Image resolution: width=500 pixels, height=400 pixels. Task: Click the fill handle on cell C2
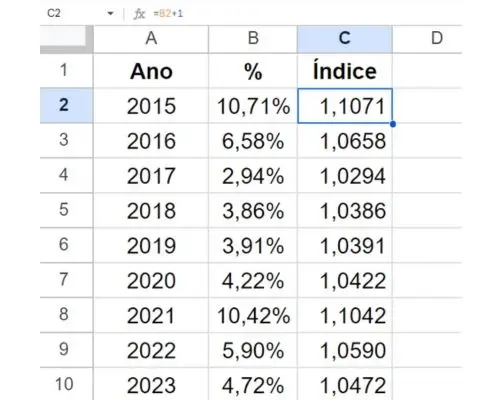tap(393, 124)
